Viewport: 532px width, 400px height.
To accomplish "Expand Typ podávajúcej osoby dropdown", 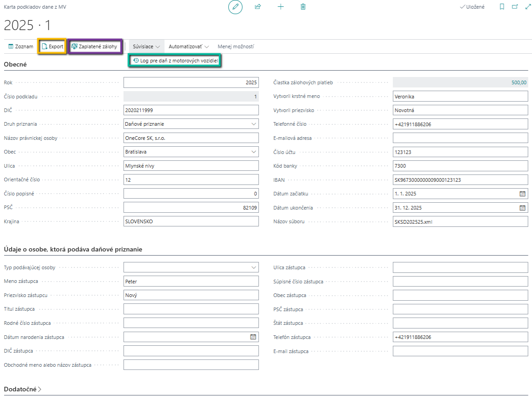I will tap(253, 267).
